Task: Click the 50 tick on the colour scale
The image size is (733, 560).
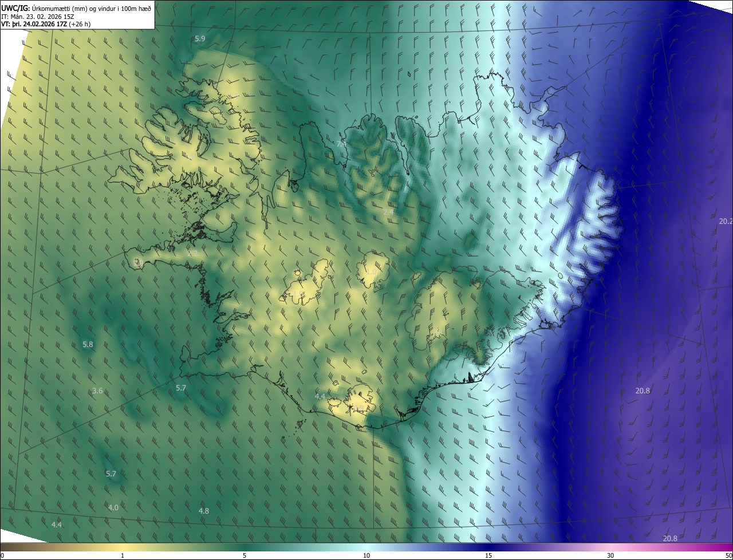Action: (x=728, y=556)
